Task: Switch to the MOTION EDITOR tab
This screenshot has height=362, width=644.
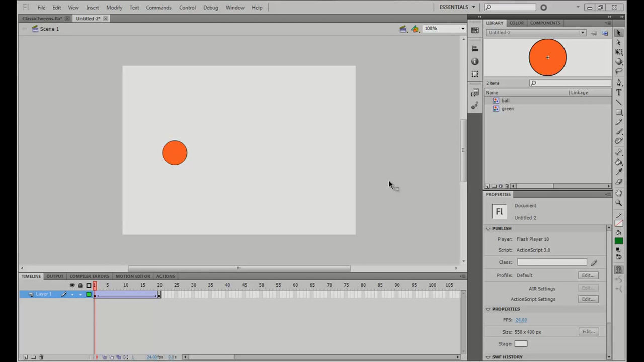Action: 133,276
